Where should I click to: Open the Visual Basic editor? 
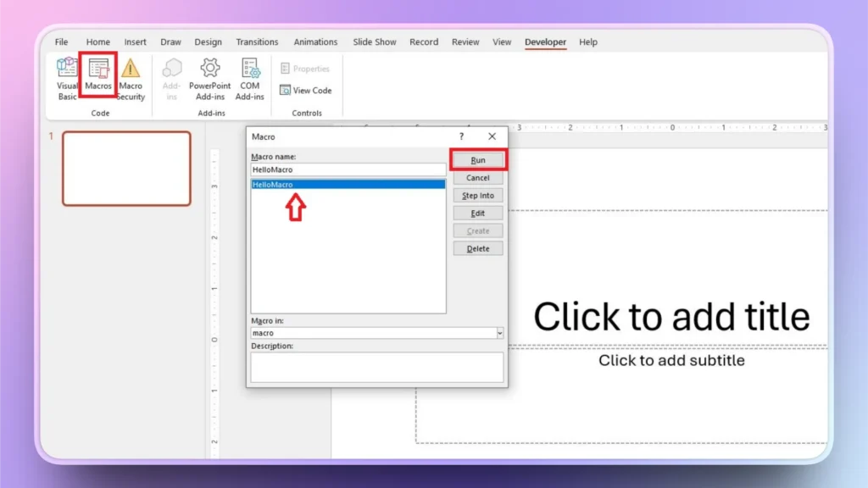(66, 79)
